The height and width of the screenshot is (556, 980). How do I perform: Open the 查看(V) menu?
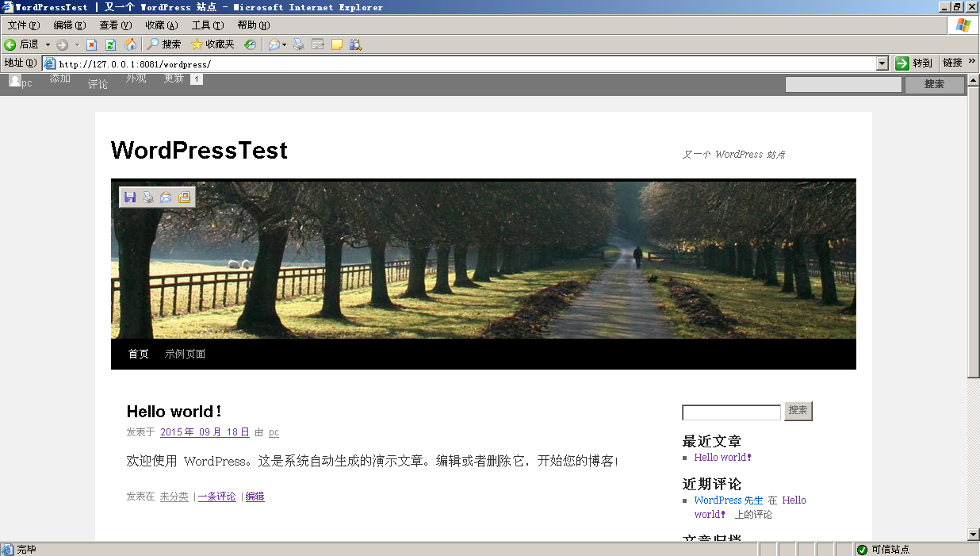coord(116,25)
